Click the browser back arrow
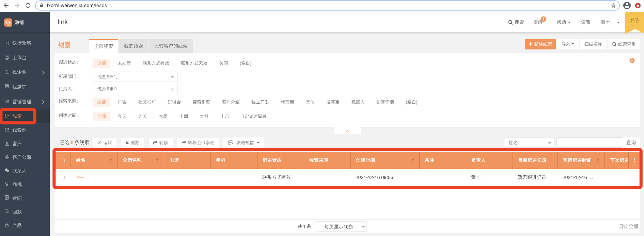The width and height of the screenshot is (644, 236). click(x=6, y=5)
